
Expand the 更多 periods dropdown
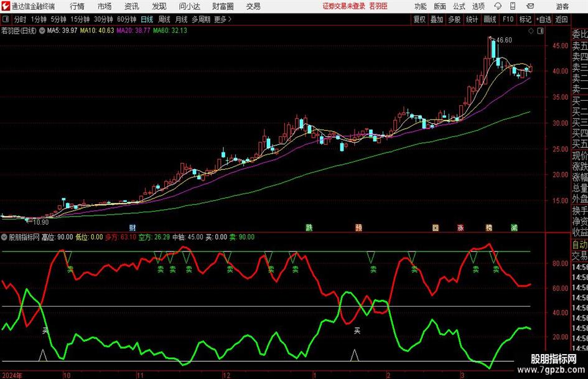tap(223, 19)
